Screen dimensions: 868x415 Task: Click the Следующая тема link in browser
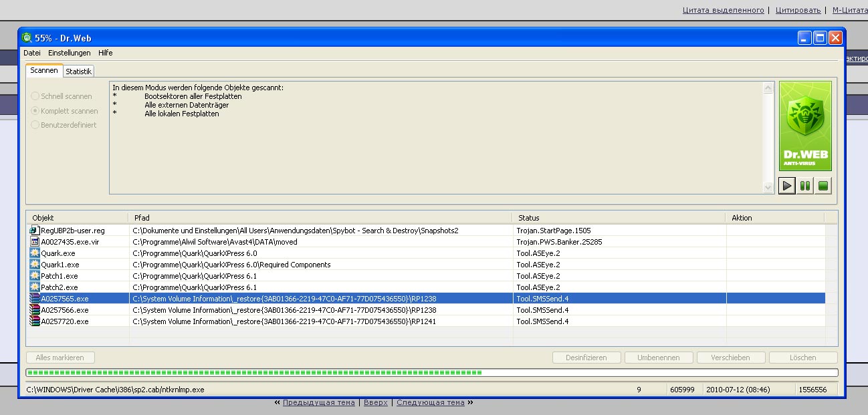pyautogui.click(x=430, y=402)
